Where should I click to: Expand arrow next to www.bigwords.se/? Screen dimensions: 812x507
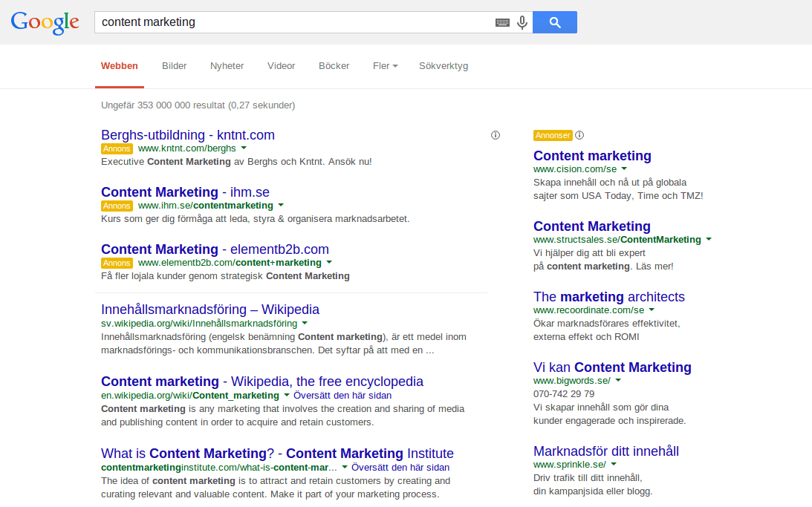coord(618,380)
